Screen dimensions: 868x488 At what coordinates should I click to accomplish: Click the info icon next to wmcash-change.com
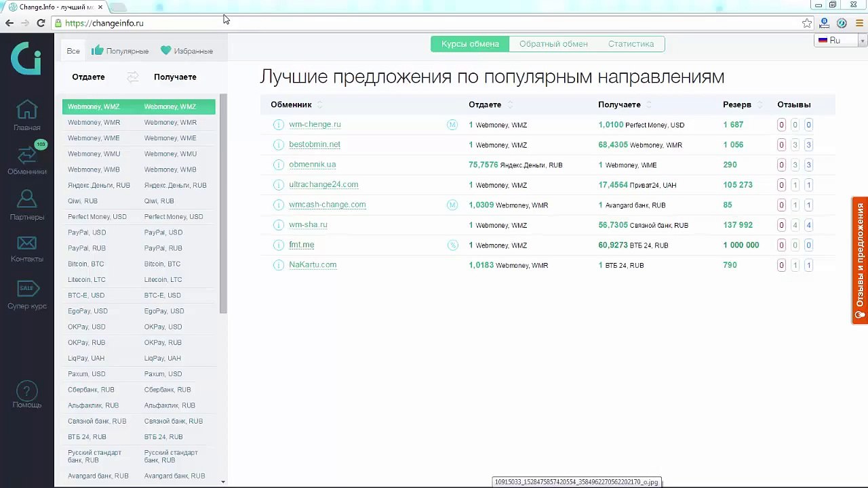coord(278,205)
